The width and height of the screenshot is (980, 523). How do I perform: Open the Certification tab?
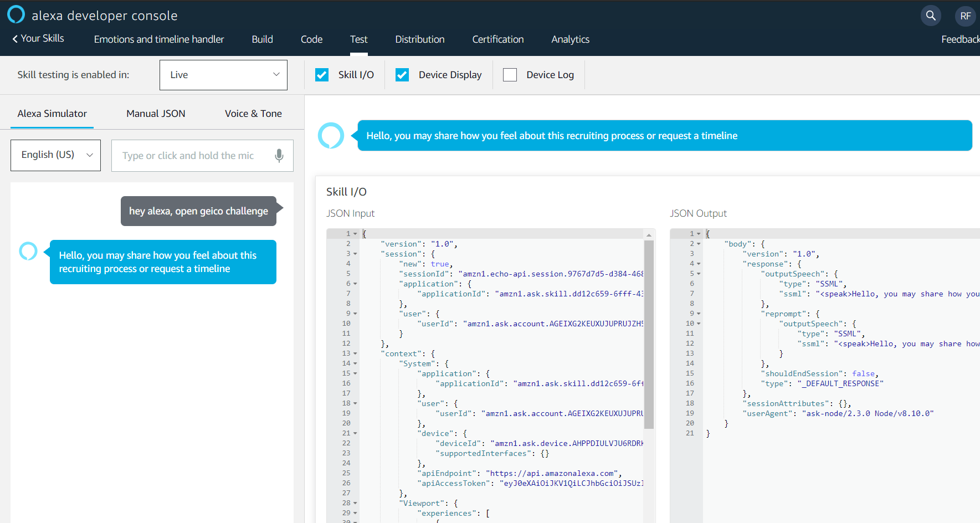click(498, 39)
